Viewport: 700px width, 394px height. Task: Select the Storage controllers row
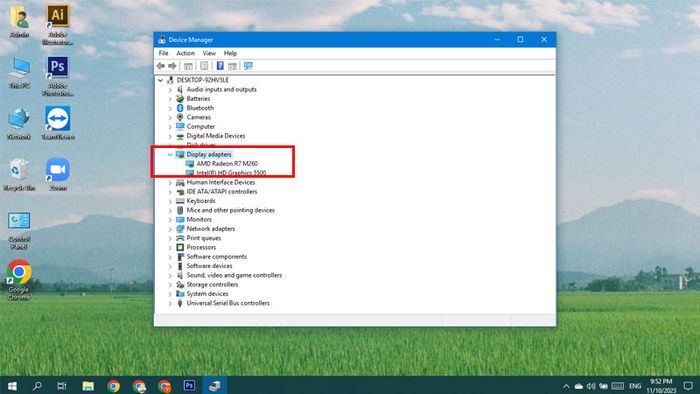click(x=212, y=285)
